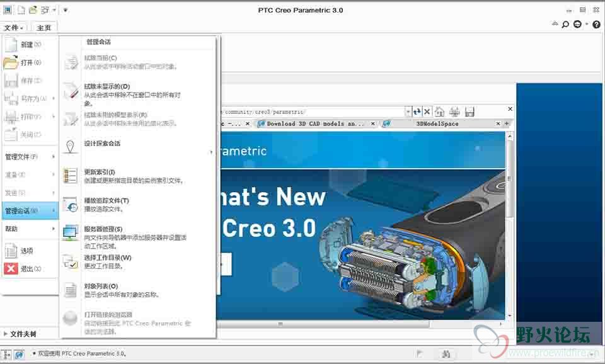Click the browser address field
This screenshot has height=364, width=605.
tap(312, 112)
